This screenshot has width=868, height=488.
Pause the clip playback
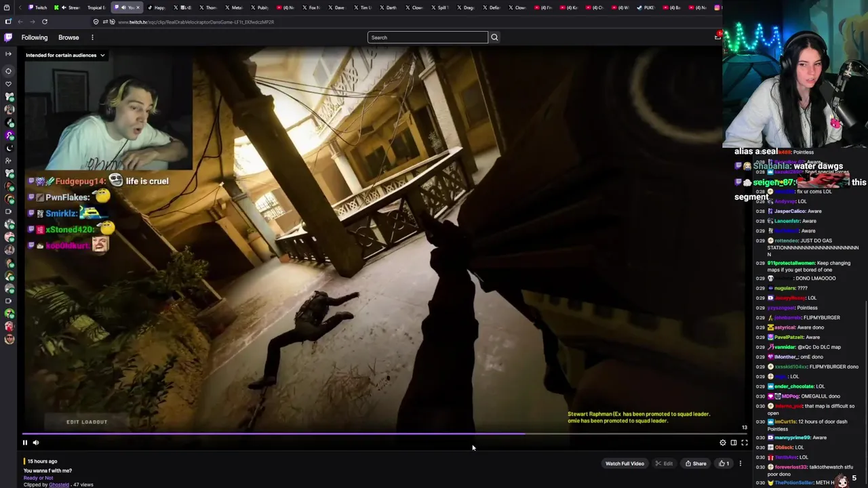pyautogui.click(x=25, y=443)
